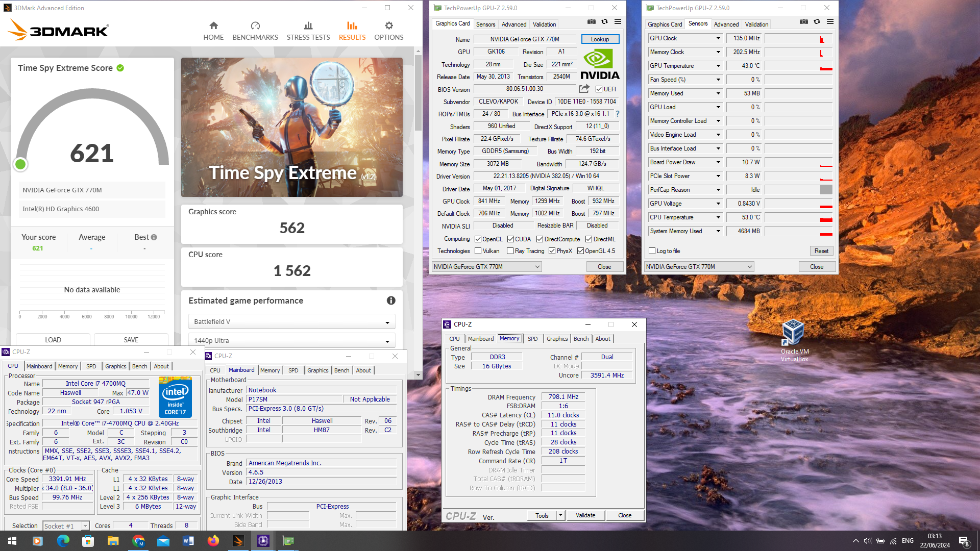This screenshot has height=551, width=980.
Task: Toggle the PhysX checkbox
Action: [x=552, y=251]
